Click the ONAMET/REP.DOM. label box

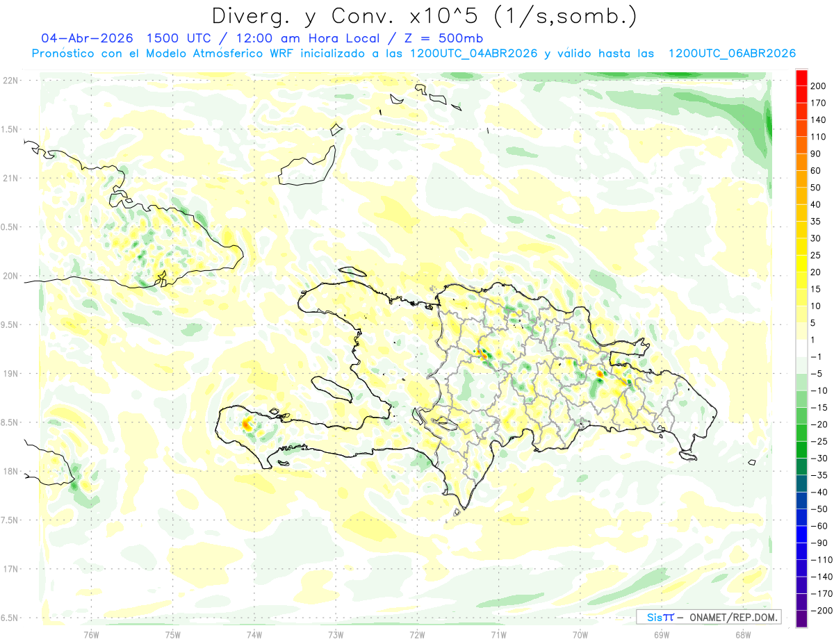[708, 617]
